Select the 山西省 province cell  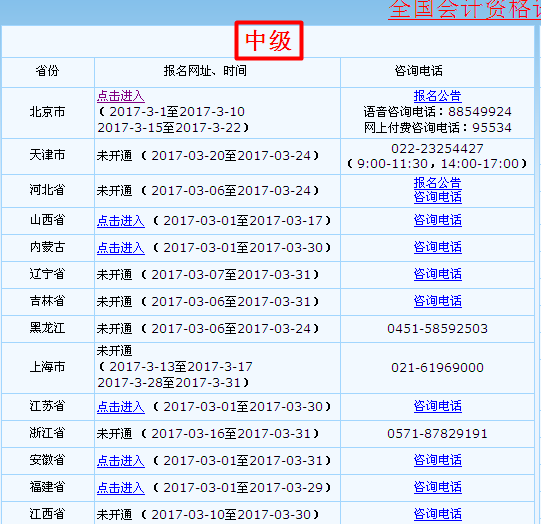pos(47,220)
